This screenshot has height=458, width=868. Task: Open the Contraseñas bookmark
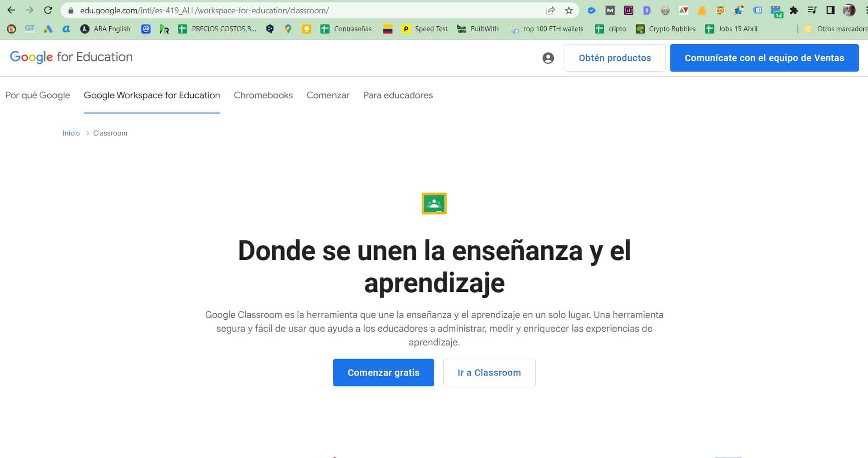(x=346, y=29)
